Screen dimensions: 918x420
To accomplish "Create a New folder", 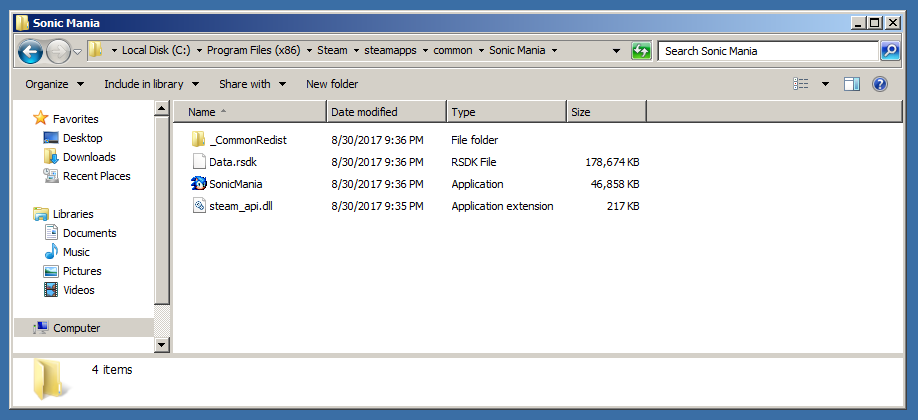I will point(332,84).
